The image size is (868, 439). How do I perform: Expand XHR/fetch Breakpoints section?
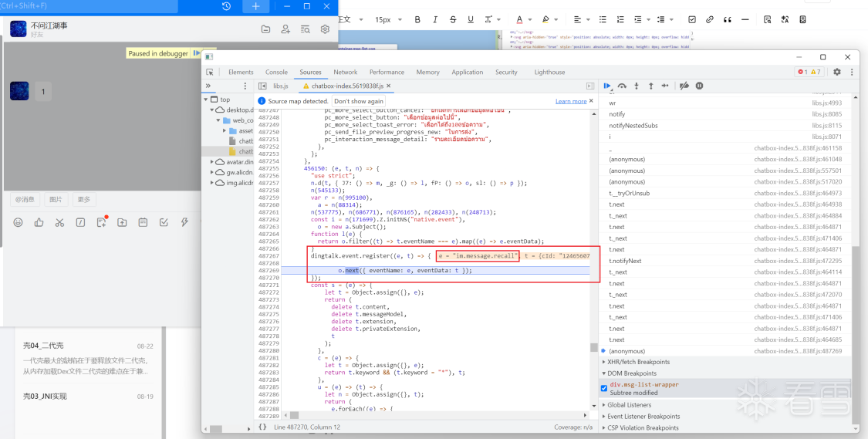click(x=638, y=362)
